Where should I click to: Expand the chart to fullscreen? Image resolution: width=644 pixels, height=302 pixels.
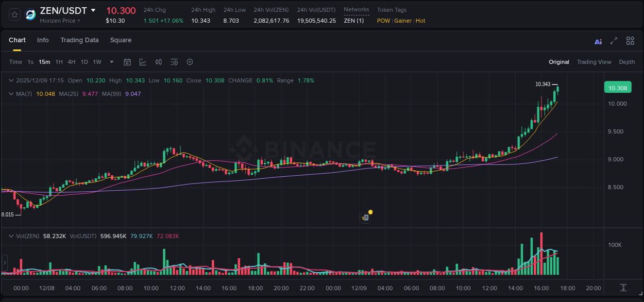point(613,41)
